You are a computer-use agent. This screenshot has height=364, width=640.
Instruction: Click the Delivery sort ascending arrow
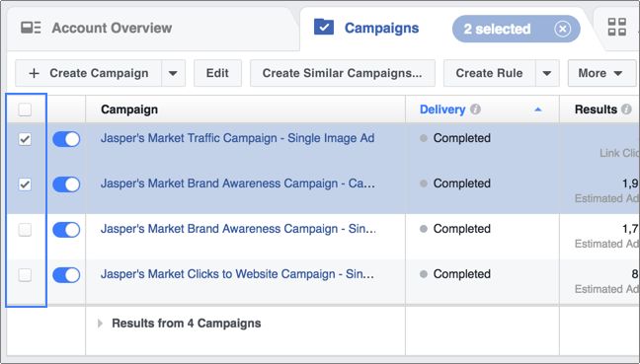point(538,109)
